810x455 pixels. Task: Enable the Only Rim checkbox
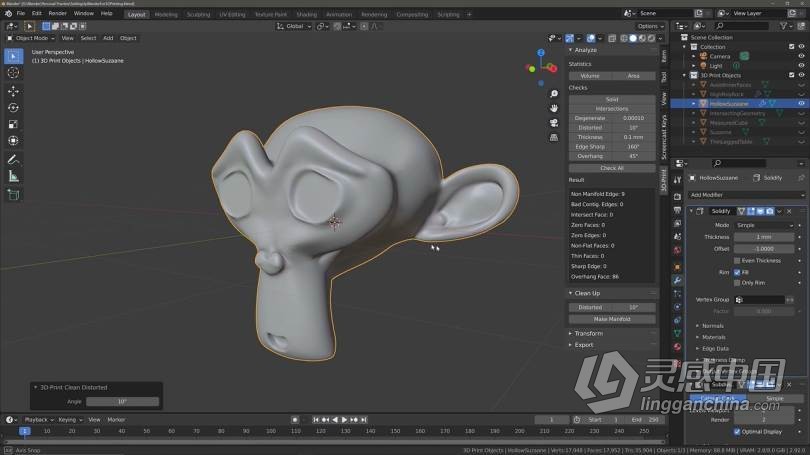click(x=737, y=283)
